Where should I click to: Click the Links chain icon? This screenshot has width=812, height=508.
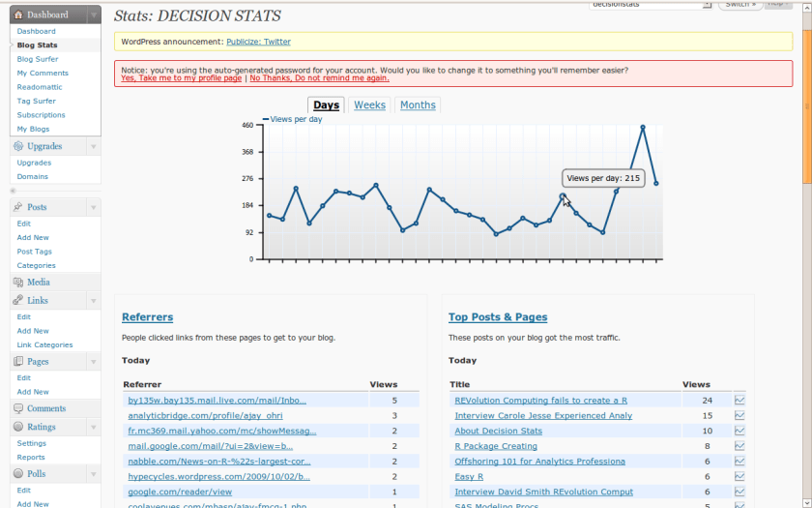coord(18,301)
